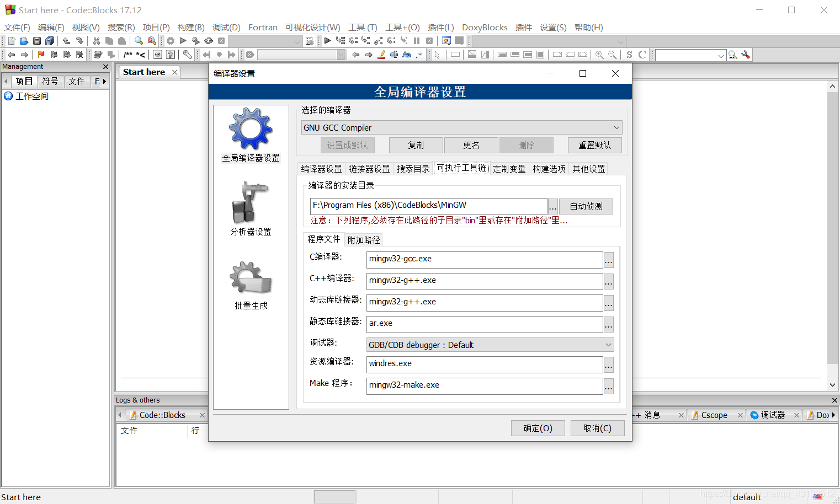Open the DoxyBlocks menu
The height and width of the screenshot is (504, 840).
(485, 27)
